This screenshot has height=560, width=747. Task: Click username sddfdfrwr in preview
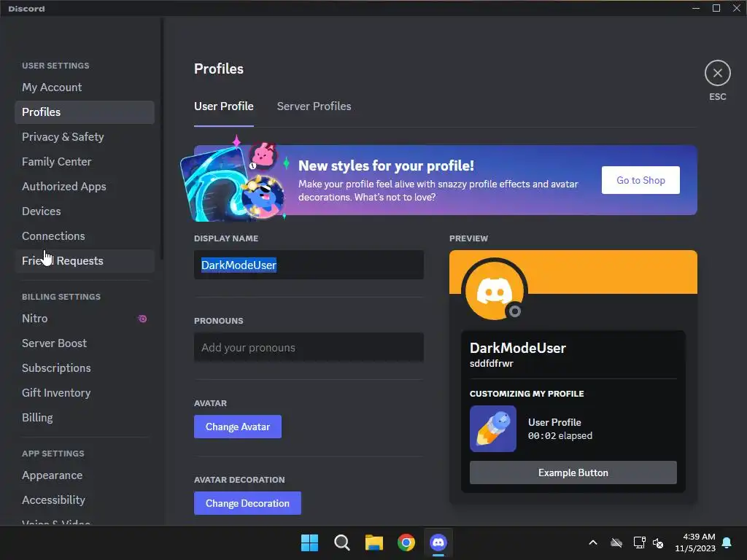click(491, 363)
